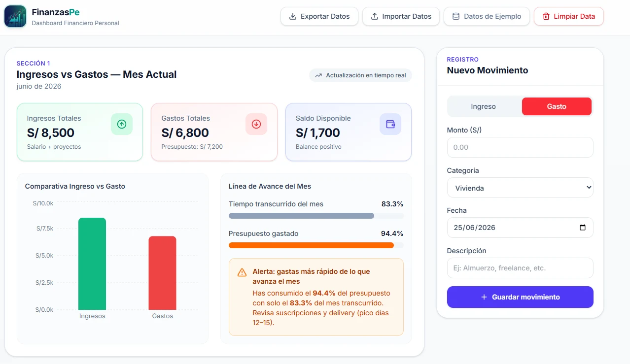This screenshot has width=630, height=364.
Task: Click the FinanzasPe app logo
Action: pos(15,16)
